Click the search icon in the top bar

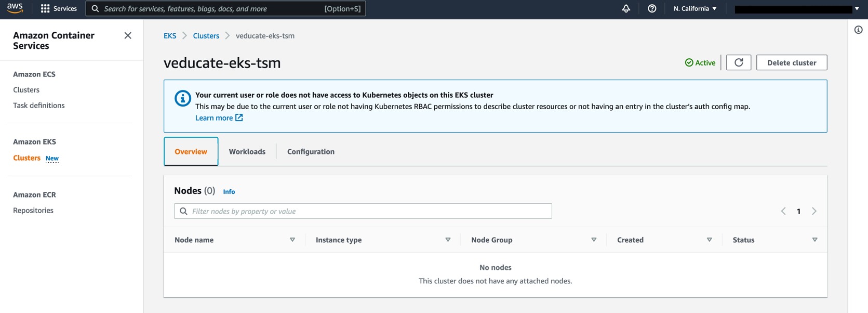point(95,8)
